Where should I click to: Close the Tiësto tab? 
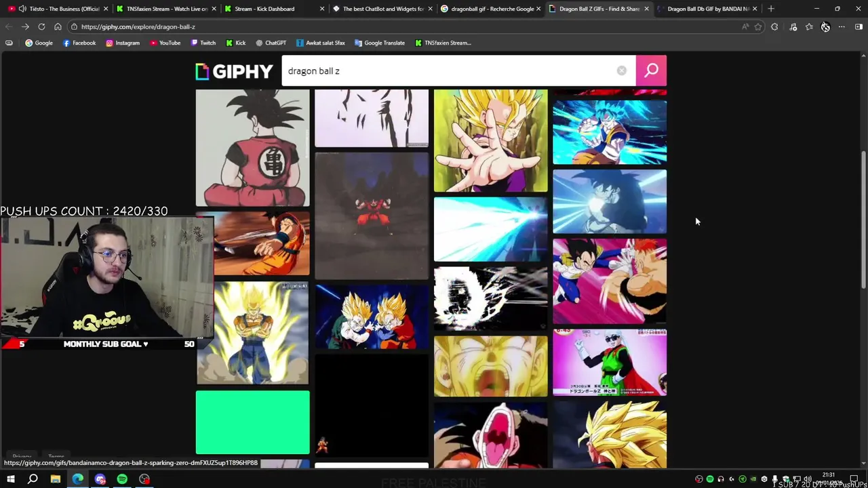point(106,9)
